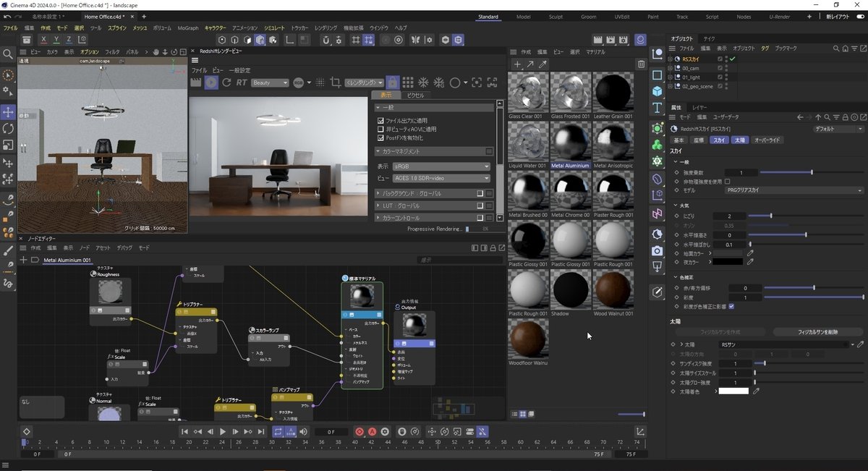Switch layout by clicking the Model button top right
Image resolution: width=868 pixels, height=471 pixels.
pos(525,16)
